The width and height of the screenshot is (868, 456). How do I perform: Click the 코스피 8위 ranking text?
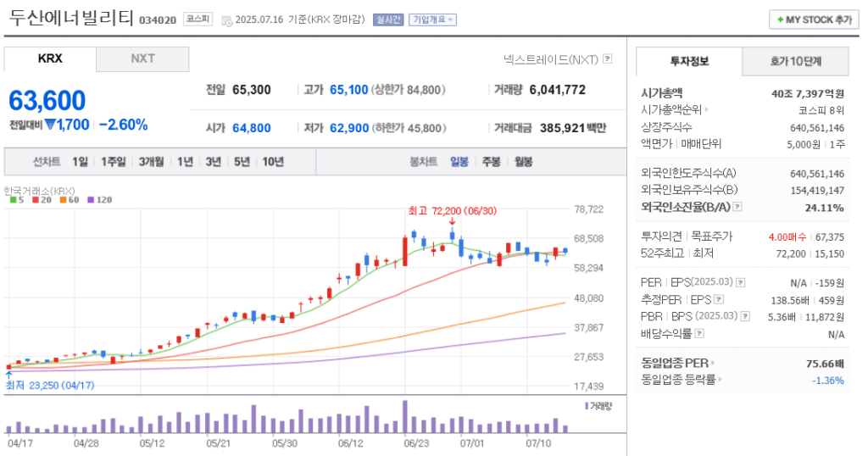[x=821, y=111]
